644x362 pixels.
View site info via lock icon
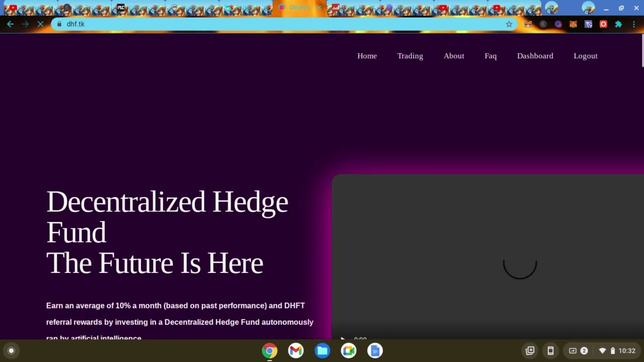click(x=59, y=24)
